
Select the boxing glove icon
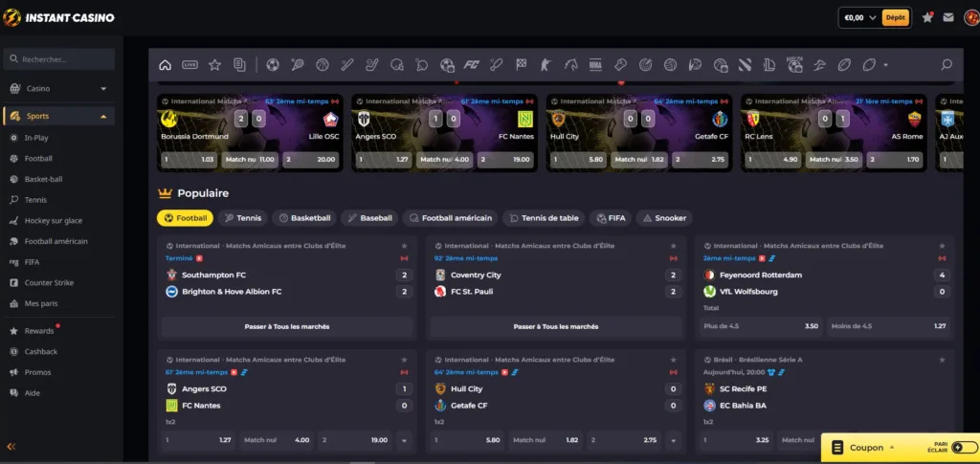point(620,64)
